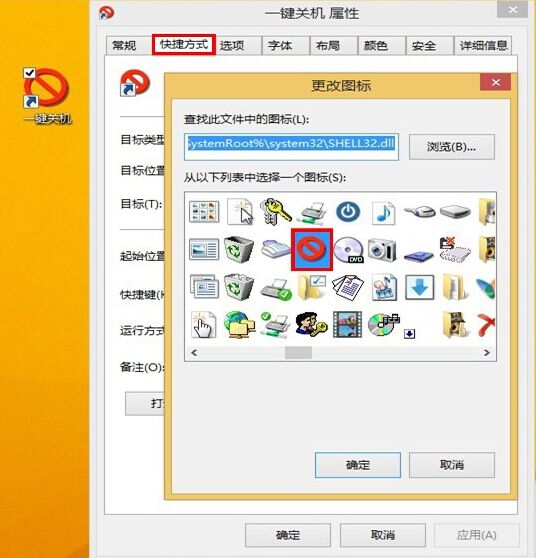Select the overlapping windows document icon

tap(204, 286)
